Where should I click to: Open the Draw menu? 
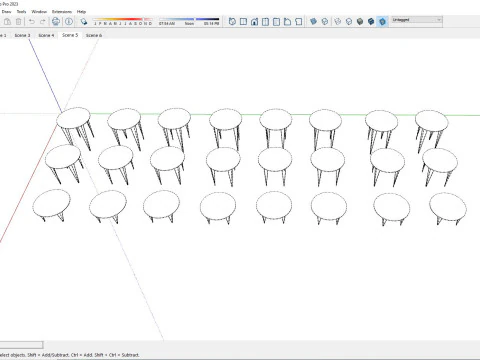point(6,12)
